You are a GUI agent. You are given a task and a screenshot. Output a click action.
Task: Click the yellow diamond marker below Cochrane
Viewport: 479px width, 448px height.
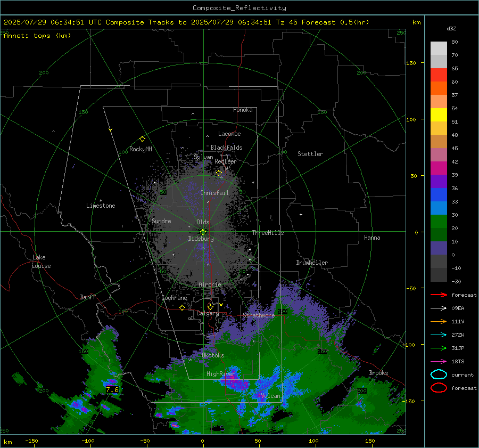183,307
